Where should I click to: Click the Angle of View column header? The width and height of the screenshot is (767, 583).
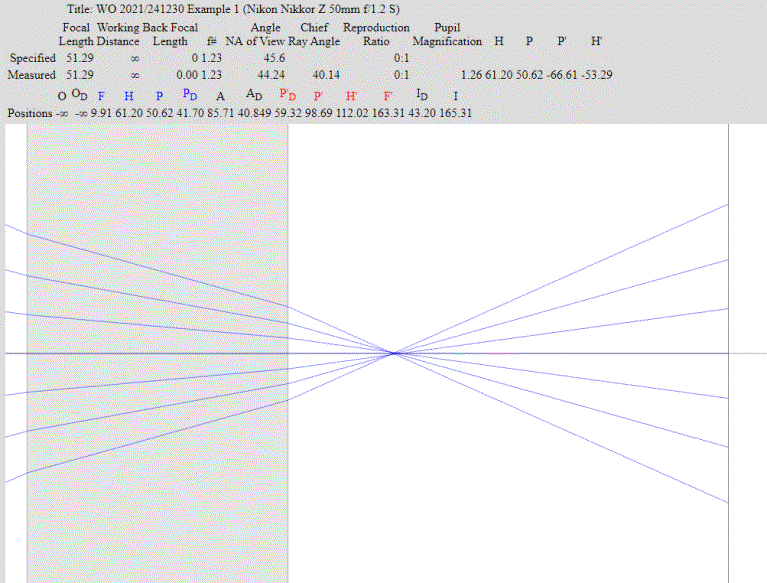pyautogui.click(x=266, y=34)
